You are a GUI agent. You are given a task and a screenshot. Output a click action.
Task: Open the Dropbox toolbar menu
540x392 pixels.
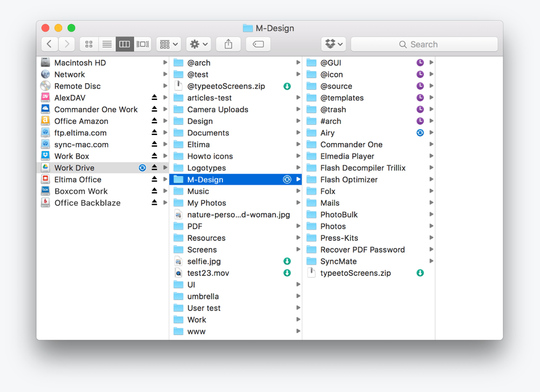pos(334,44)
